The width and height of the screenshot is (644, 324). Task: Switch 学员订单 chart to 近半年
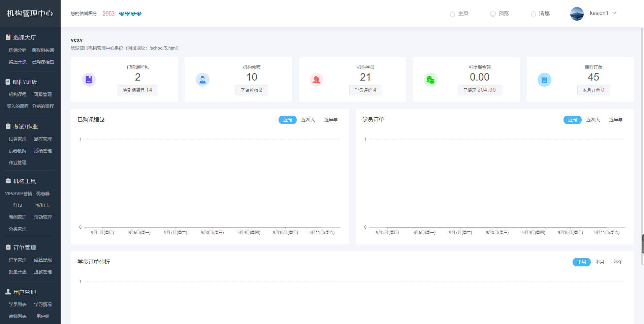pyautogui.click(x=615, y=120)
